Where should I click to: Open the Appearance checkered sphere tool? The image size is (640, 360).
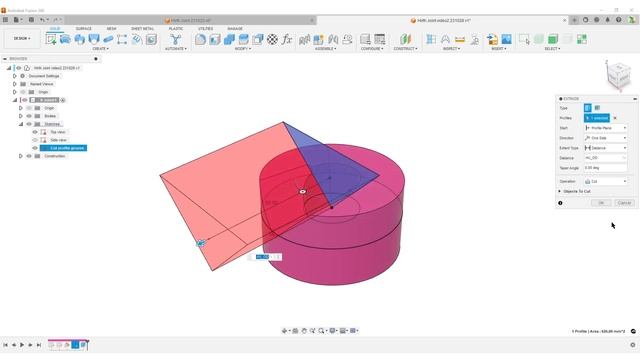(x=272, y=39)
